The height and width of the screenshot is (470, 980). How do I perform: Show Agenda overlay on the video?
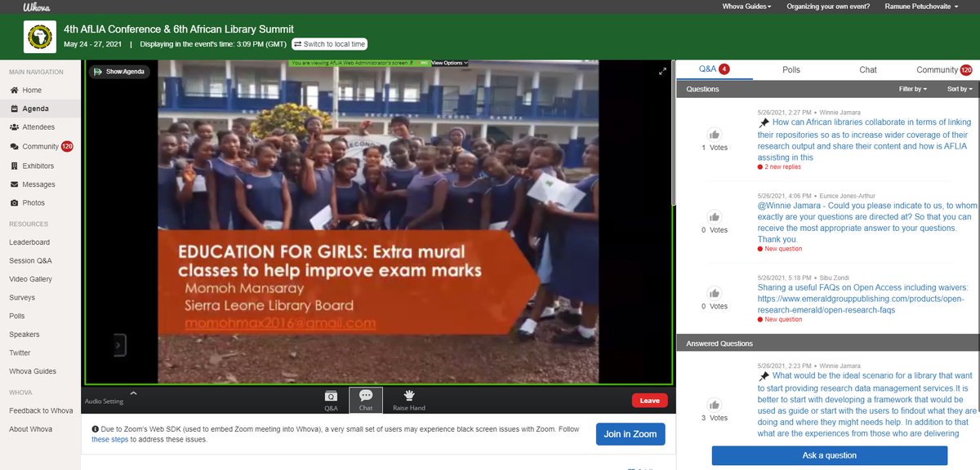click(120, 72)
